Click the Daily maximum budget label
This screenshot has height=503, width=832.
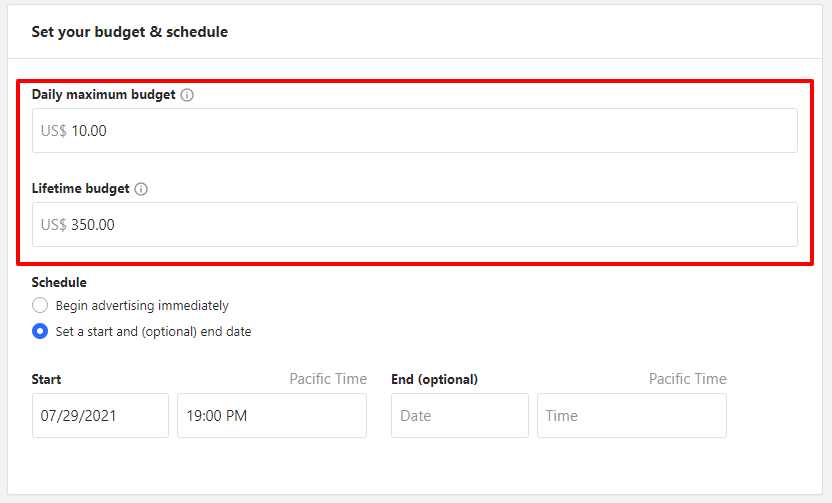point(104,95)
